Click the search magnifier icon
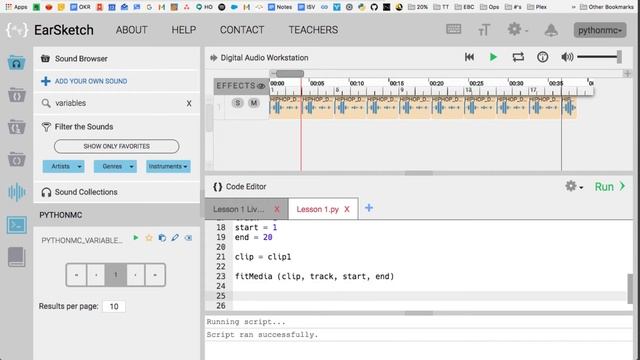 click(46, 103)
